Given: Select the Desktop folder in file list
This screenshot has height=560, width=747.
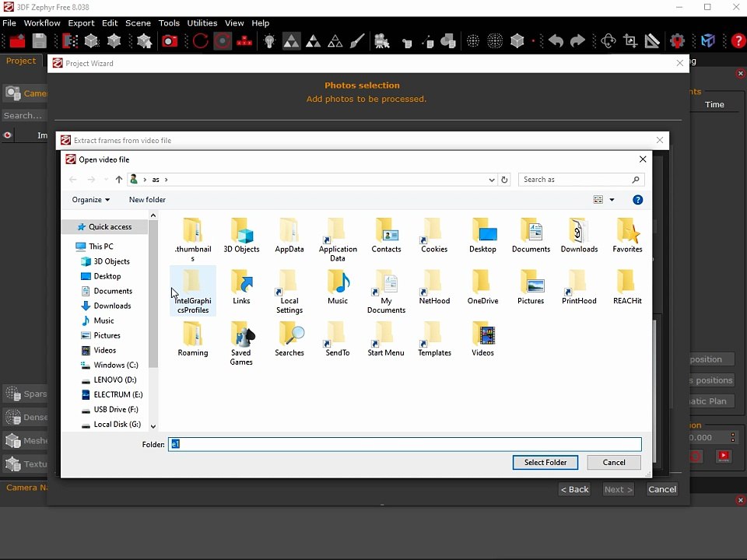Looking at the screenshot, I should click(x=482, y=236).
